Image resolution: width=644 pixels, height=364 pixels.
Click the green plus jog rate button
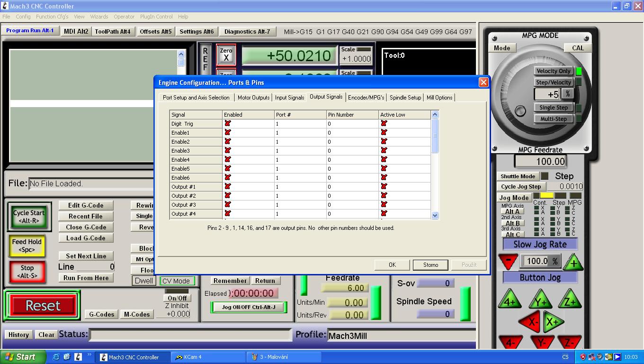573,262
